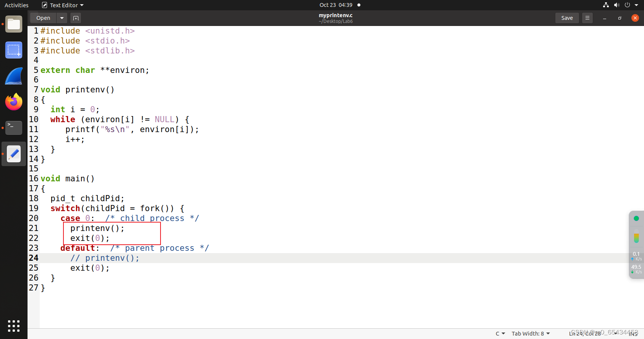Open Wireshark from the dock

pos(14,76)
